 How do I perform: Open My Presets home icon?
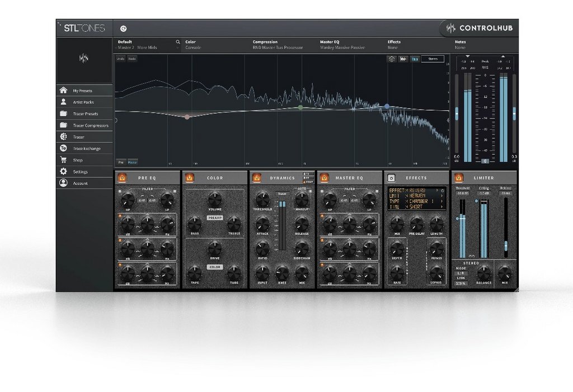pyautogui.click(x=63, y=90)
